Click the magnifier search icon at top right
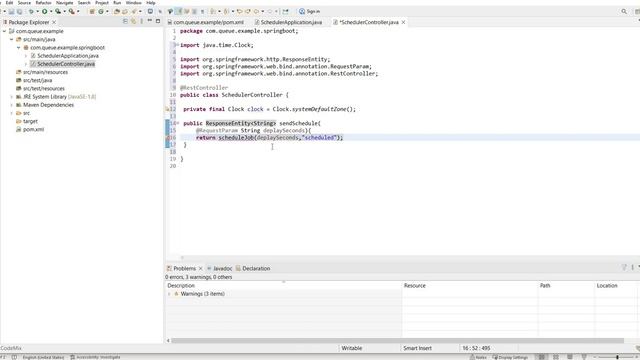 [624, 11]
